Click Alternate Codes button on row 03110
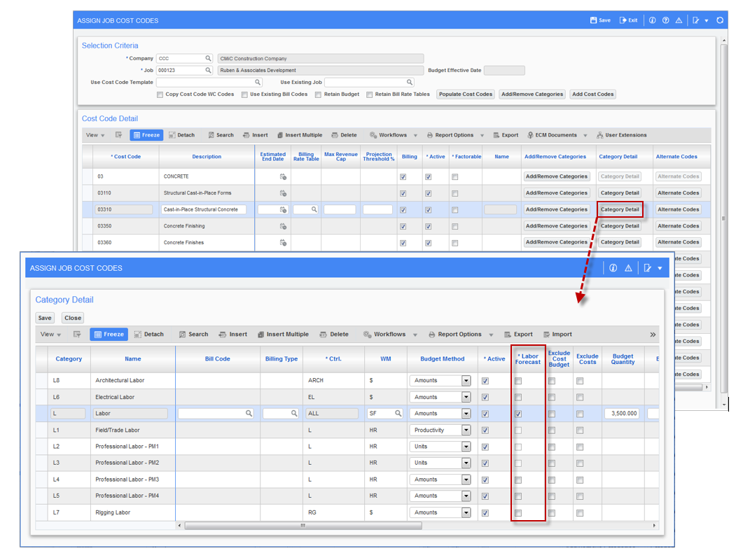This screenshot has width=743, height=560. pyautogui.click(x=679, y=192)
